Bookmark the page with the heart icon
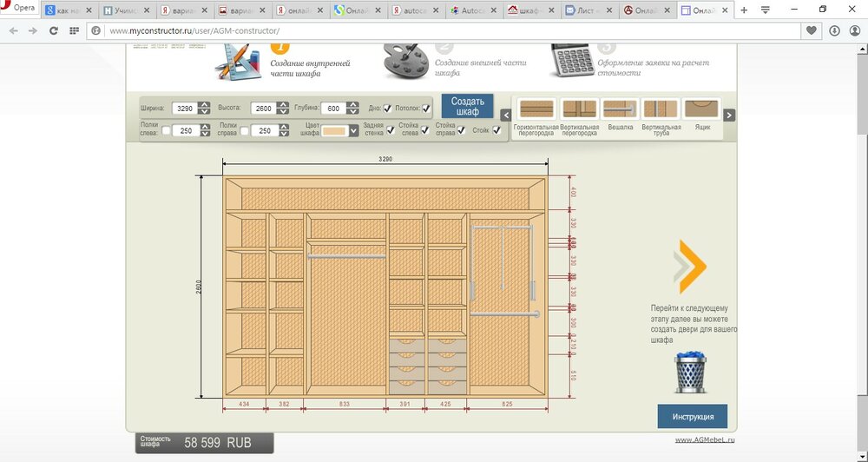The image size is (868, 462). (811, 30)
